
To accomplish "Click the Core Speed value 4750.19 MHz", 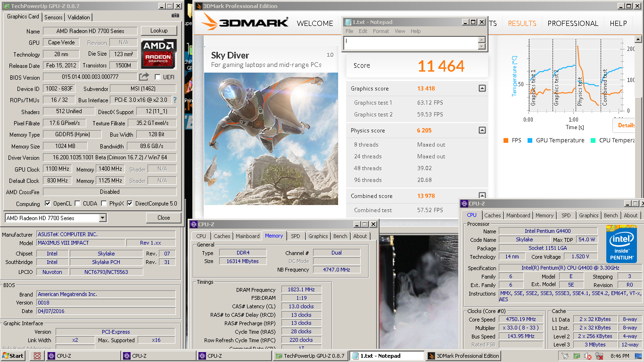I will [521, 319].
